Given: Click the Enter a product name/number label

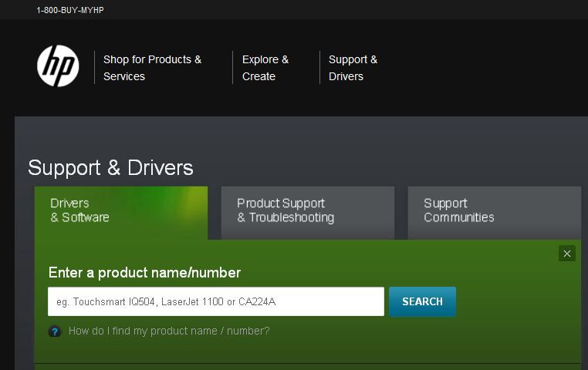Looking at the screenshot, I should [144, 273].
